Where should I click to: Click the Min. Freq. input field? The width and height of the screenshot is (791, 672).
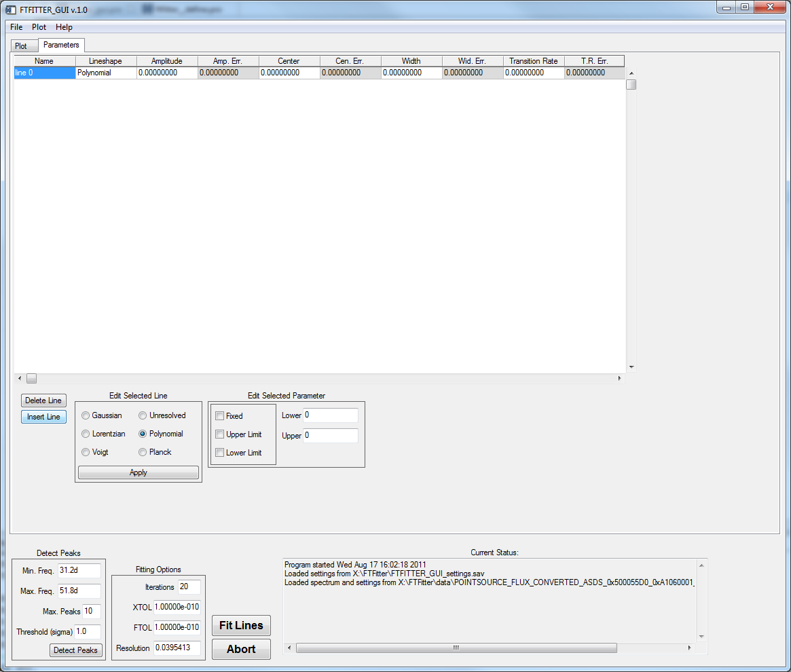click(x=79, y=571)
